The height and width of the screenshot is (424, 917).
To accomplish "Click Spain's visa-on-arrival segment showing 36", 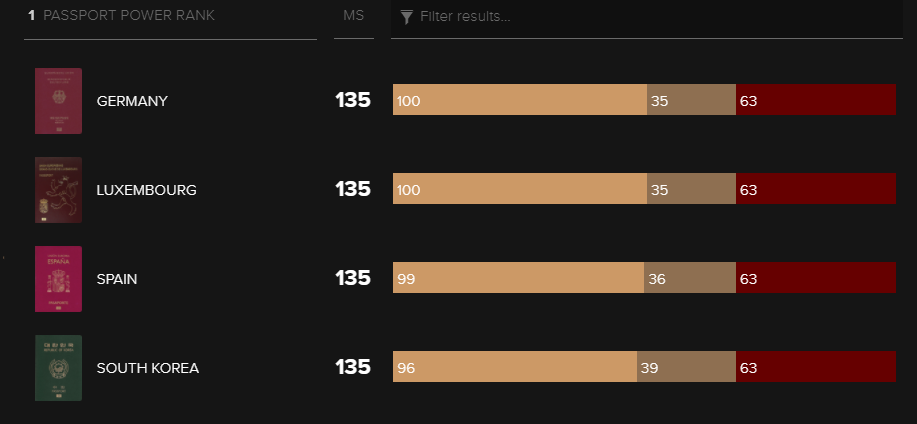I will pos(690,277).
